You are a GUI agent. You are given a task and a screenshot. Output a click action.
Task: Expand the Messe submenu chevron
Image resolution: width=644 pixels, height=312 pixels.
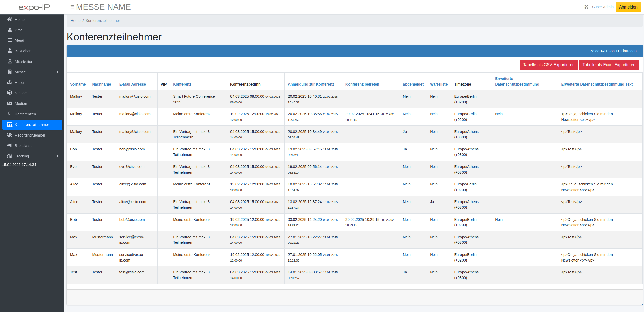(x=57, y=72)
